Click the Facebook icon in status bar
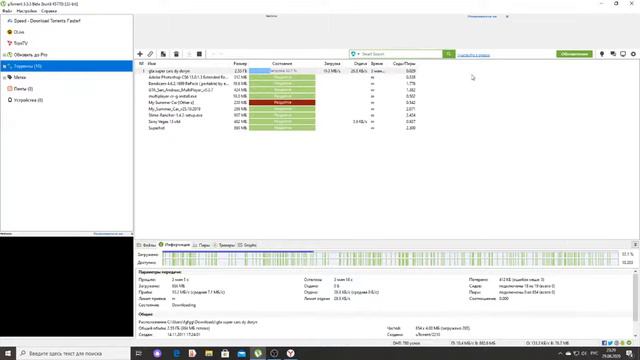 click(x=604, y=343)
